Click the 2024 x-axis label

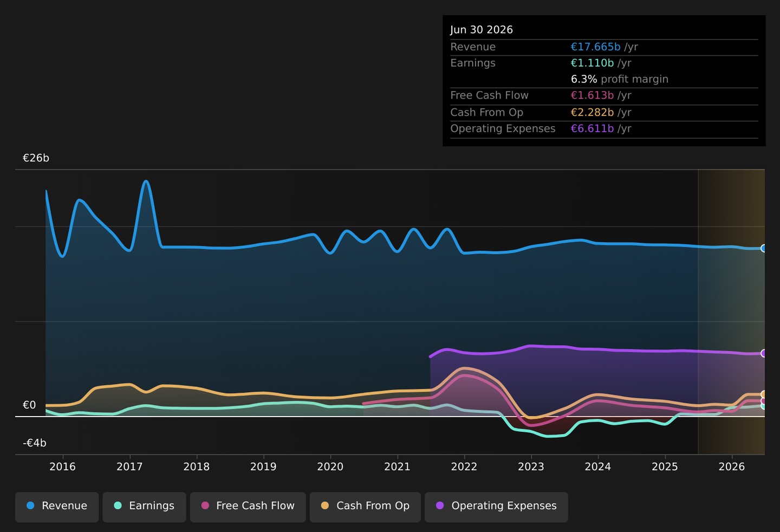[598, 467]
